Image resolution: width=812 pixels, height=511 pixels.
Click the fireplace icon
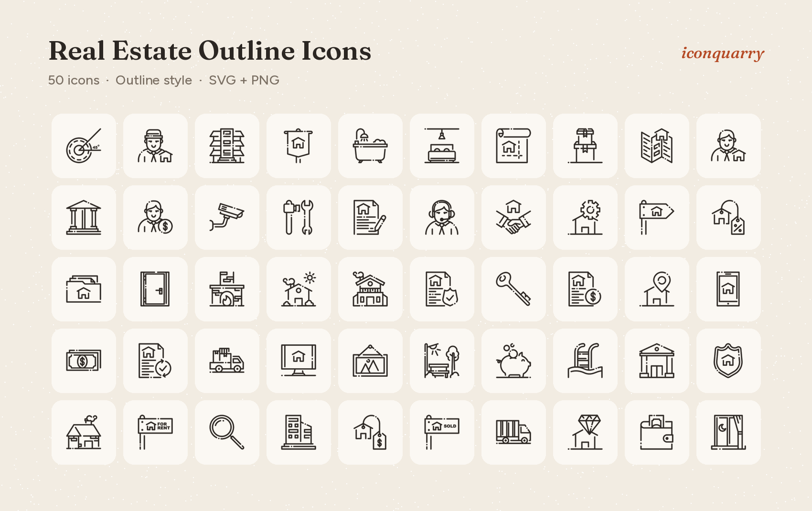227,289
